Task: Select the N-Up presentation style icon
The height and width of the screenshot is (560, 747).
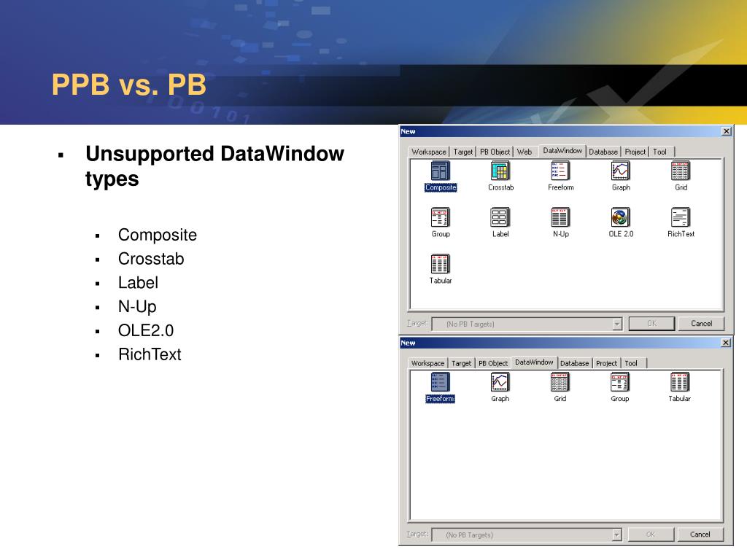Action: click(560, 217)
